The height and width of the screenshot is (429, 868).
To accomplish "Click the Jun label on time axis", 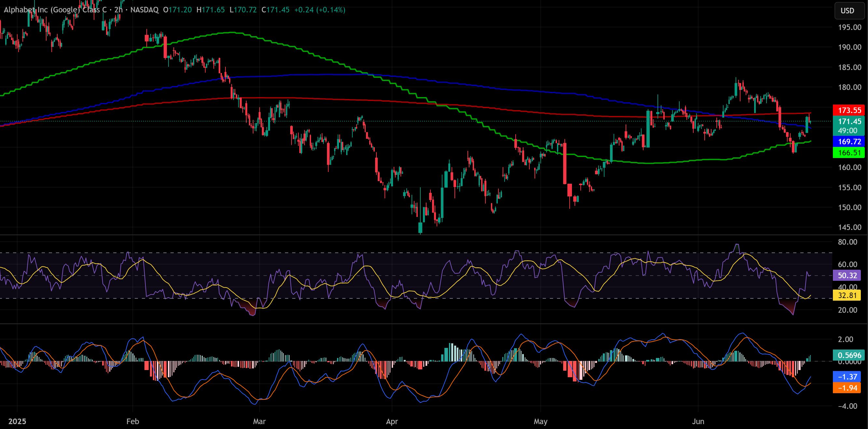I will (698, 421).
